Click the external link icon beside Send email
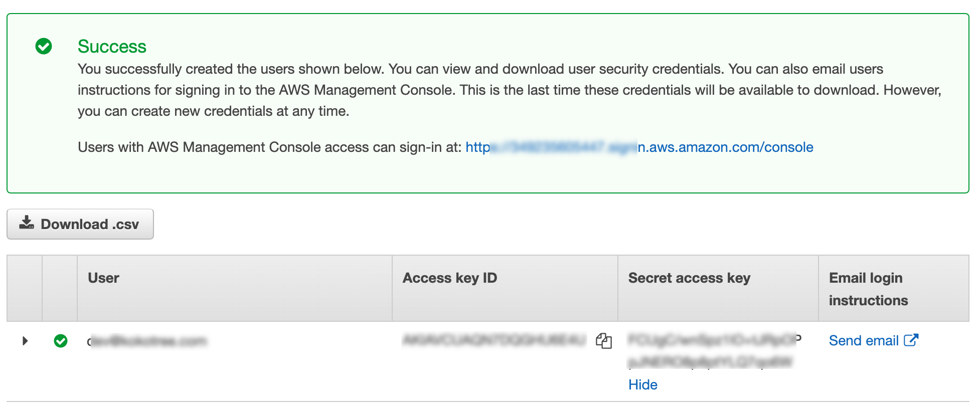Viewport: 980px width, 403px height. [x=911, y=340]
